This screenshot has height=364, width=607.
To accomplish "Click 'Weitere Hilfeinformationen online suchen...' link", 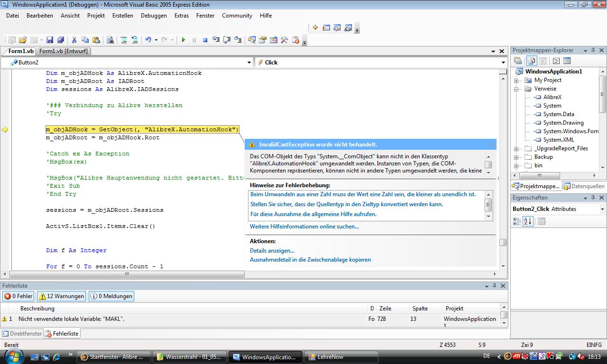I will click(304, 227).
